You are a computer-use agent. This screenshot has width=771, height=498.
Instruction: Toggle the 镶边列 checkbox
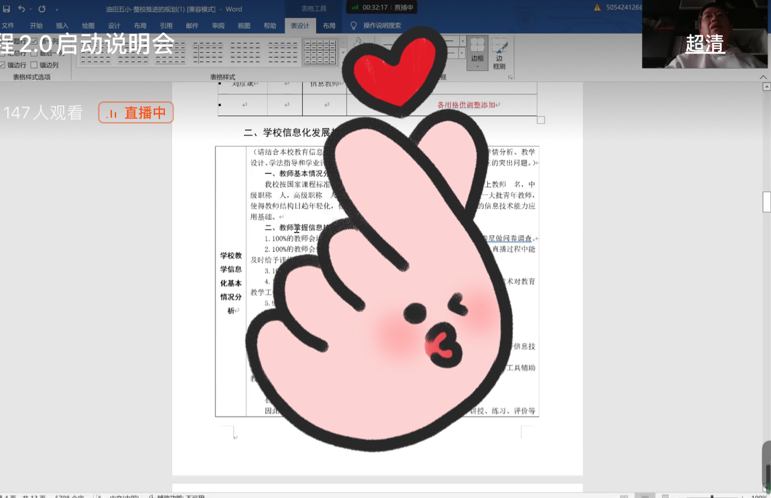34,65
